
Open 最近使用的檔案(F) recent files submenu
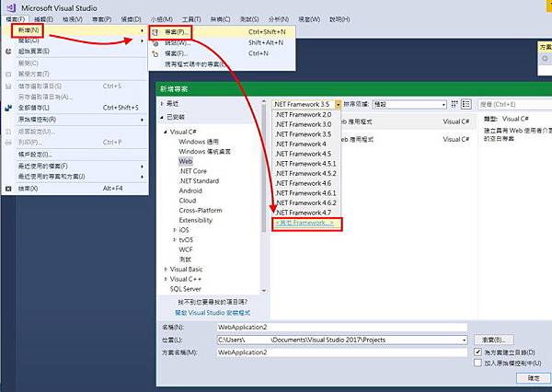pyautogui.click(x=75, y=167)
